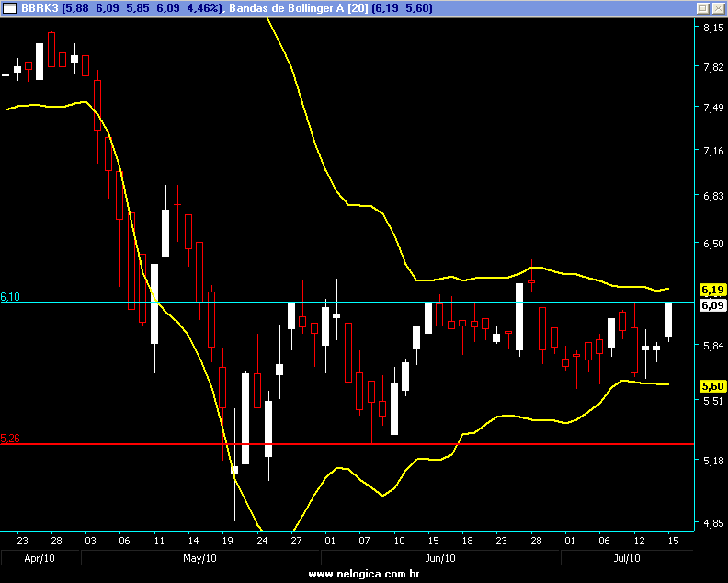Click the cyan horizontal resistance line
728x583 pixels.
click(x=347, y=303)
